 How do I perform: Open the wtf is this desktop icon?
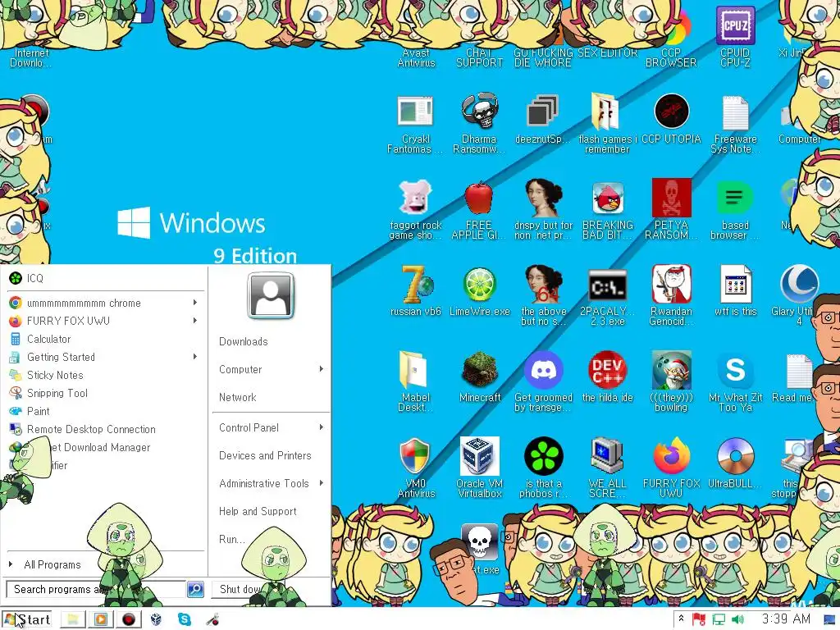[735, 284]
